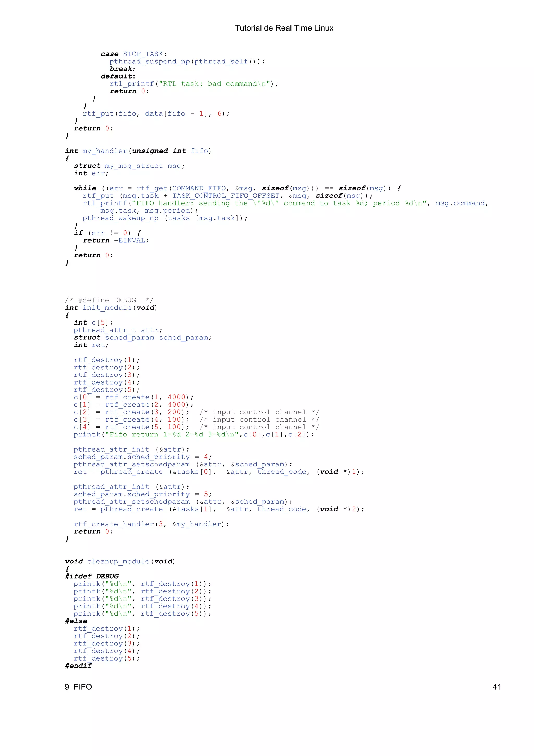Click the '#ifdef DEBUG' directive

(92, 576)
